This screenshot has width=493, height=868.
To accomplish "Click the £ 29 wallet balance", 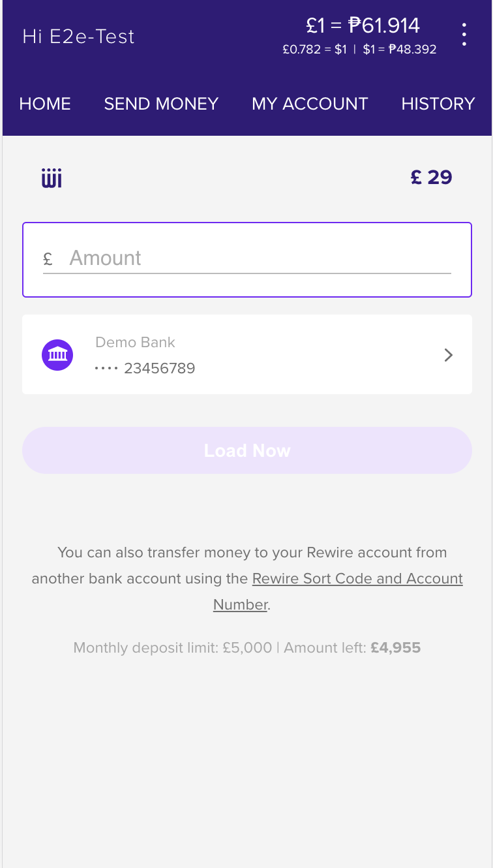I will (431, 178).
